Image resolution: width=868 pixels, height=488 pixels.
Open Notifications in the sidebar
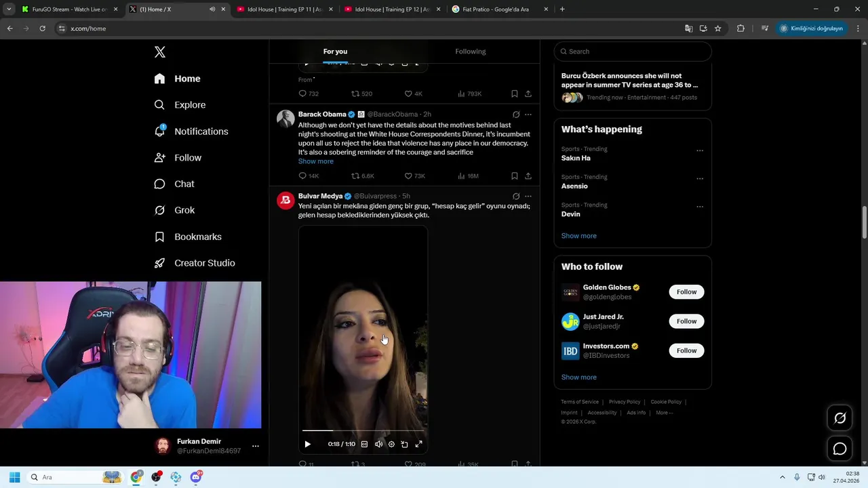(191, 131)
